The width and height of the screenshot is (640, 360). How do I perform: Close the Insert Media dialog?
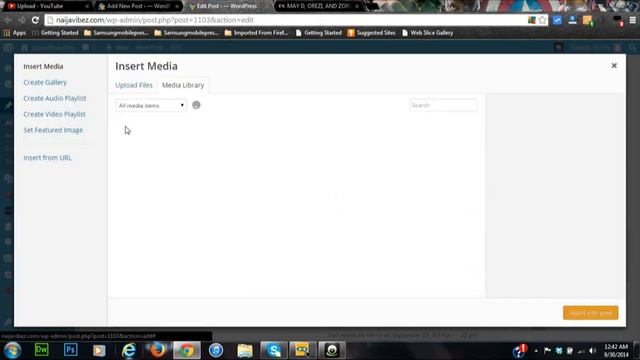click(614, 66)
